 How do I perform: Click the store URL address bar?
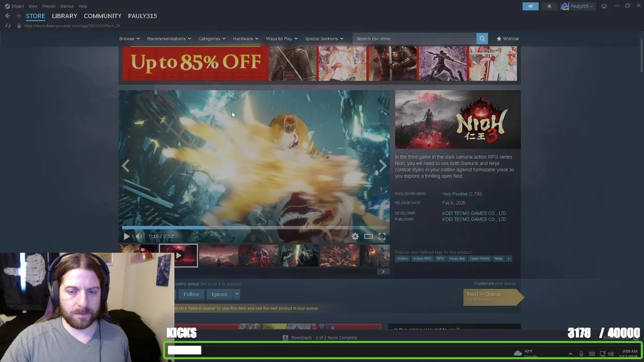72,26
